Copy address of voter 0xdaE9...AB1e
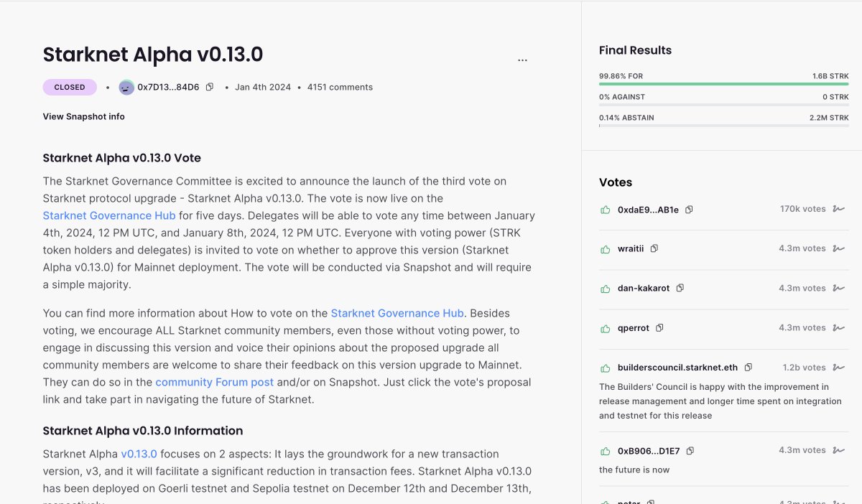 689,210
